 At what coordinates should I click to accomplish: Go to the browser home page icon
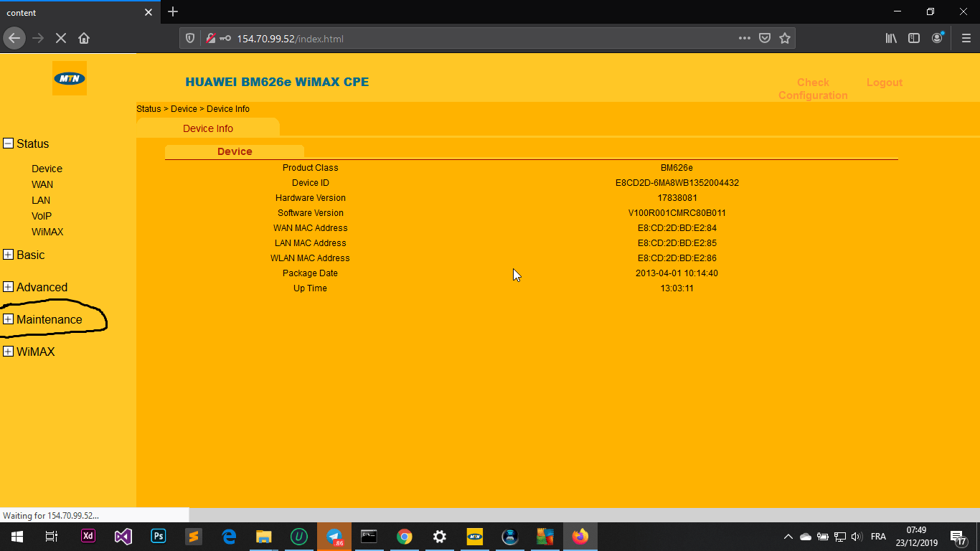pos(84,38)
